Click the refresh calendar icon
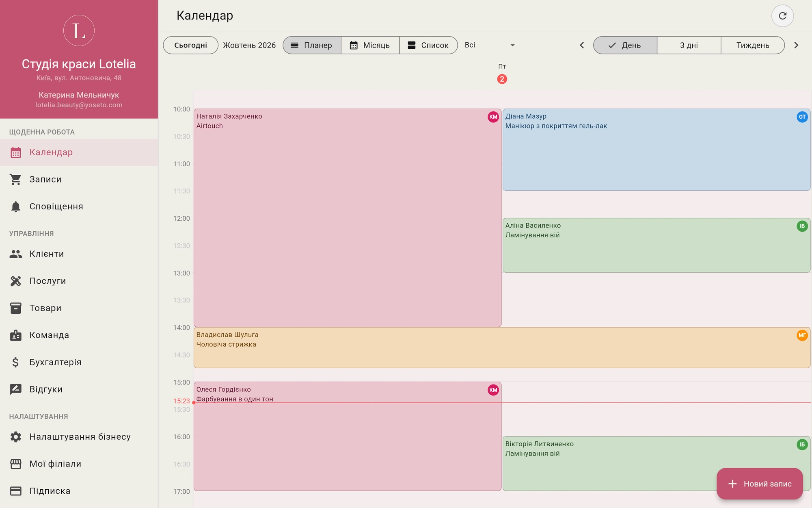 click(x=782, y=16)
